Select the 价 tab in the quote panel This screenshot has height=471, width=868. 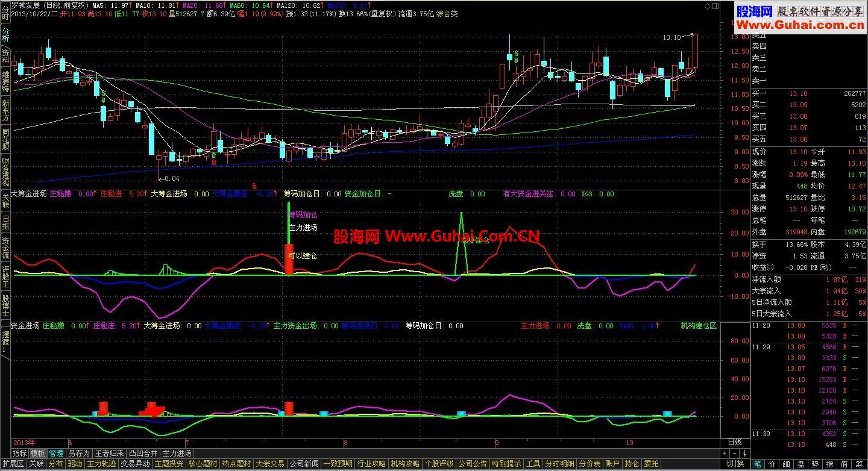[772, 464]
